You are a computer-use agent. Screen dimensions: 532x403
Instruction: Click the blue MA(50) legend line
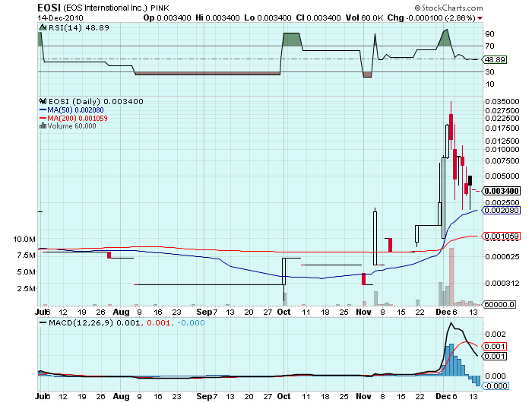[43, 109]
